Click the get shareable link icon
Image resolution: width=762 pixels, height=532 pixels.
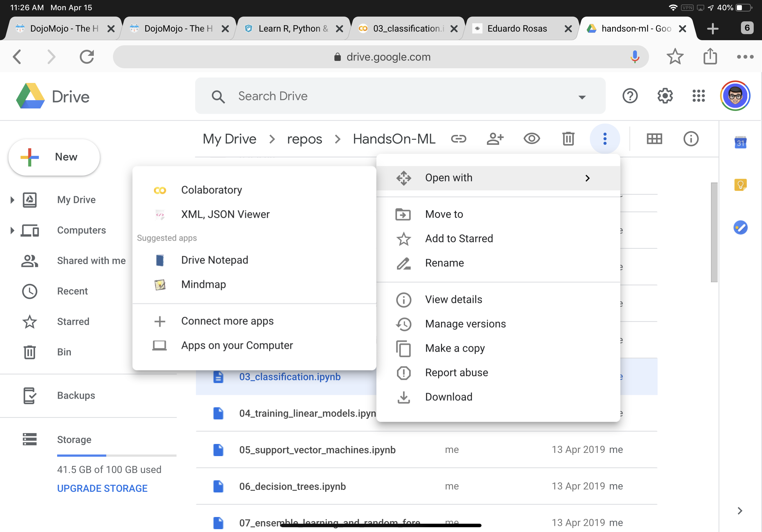[x=458, y=139]
